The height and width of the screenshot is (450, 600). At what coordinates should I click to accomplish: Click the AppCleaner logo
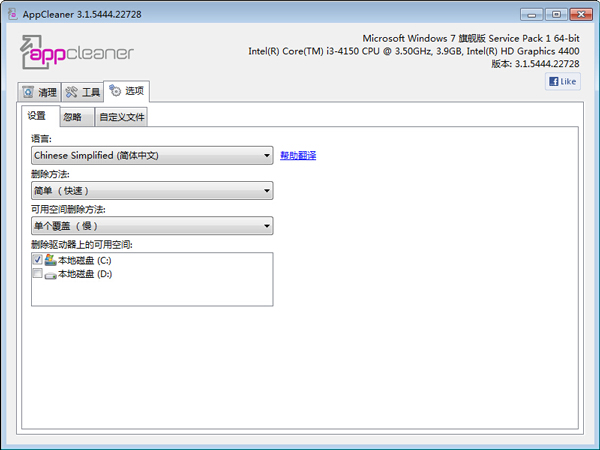point(77,52)
